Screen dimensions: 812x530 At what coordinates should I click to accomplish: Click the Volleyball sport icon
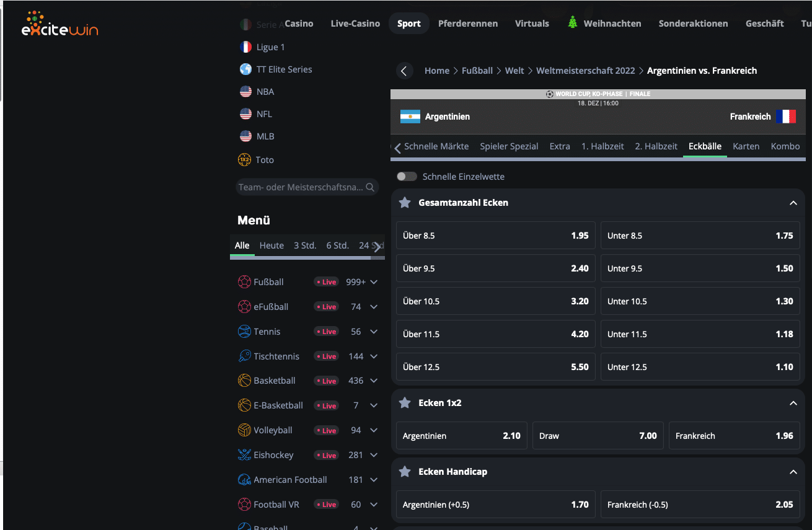coord(244,430)
